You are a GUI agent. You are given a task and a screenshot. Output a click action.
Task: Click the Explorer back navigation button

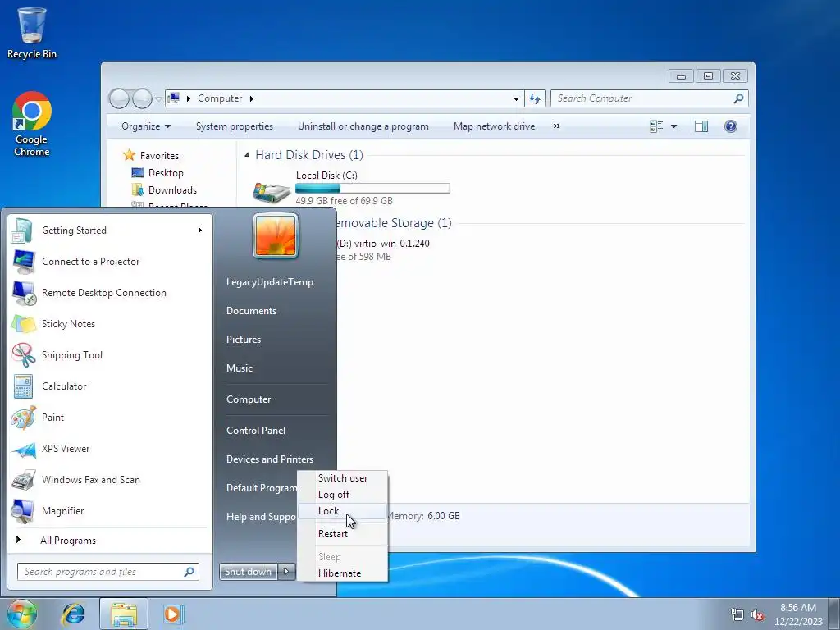tap(119, 98)
